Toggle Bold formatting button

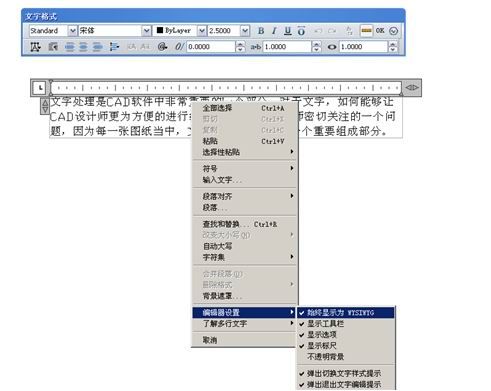click(x=261, y=31)
